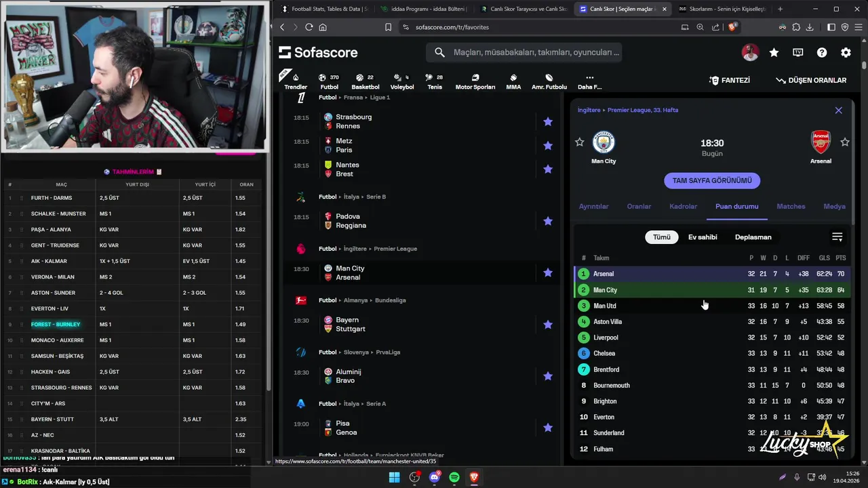Open the Premier League, 33. Hafta link
This screenshot has height=488, width=868.
tap(643, 110)
